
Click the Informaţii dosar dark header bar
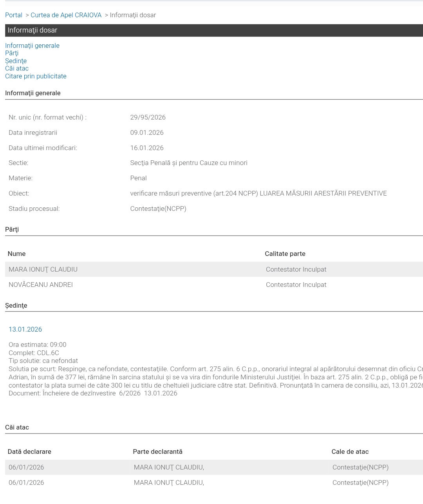214,30
